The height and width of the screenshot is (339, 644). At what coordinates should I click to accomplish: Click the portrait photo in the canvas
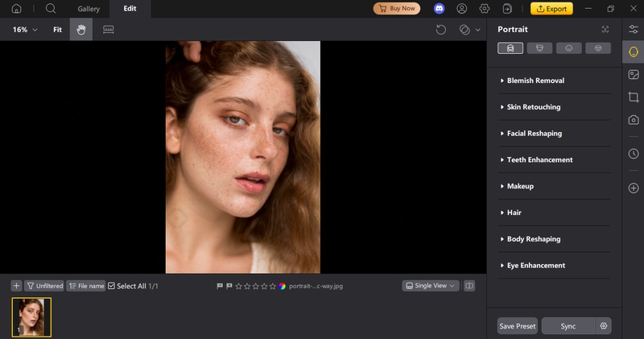243,157
